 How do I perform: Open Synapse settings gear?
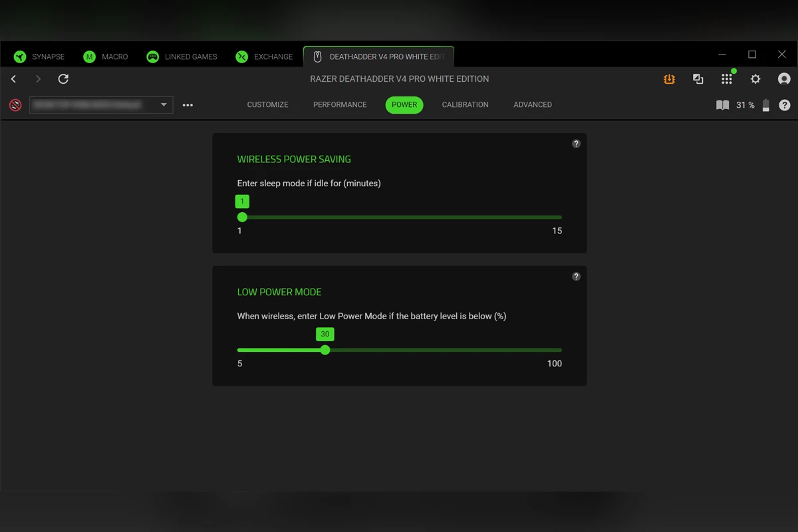coord(755,79)
